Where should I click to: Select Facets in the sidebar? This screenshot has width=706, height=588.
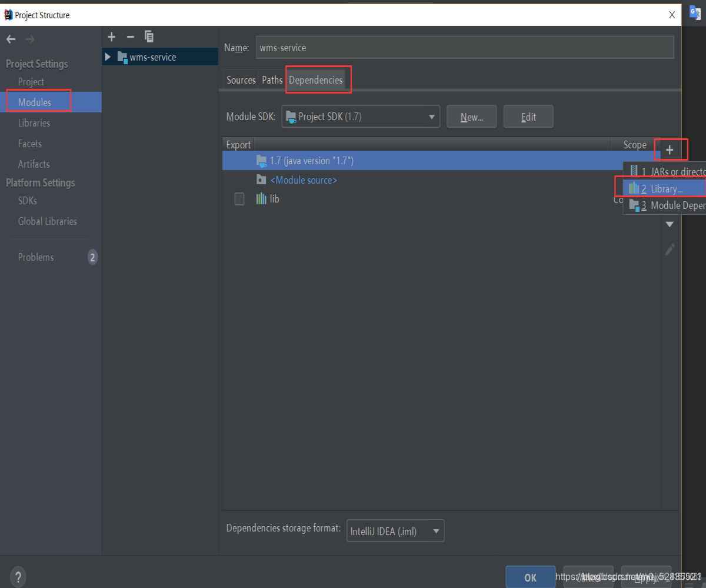30,144
